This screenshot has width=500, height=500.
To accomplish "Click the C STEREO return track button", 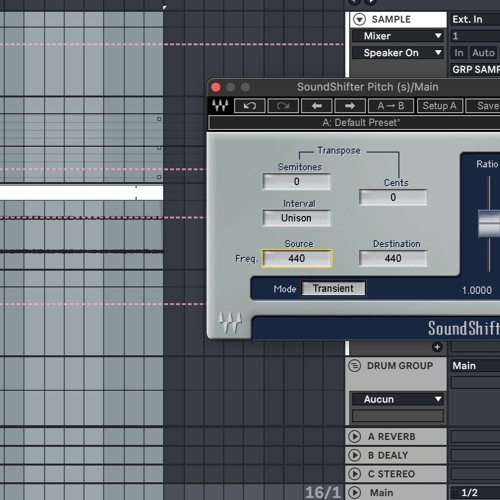I will pos(354,474).
